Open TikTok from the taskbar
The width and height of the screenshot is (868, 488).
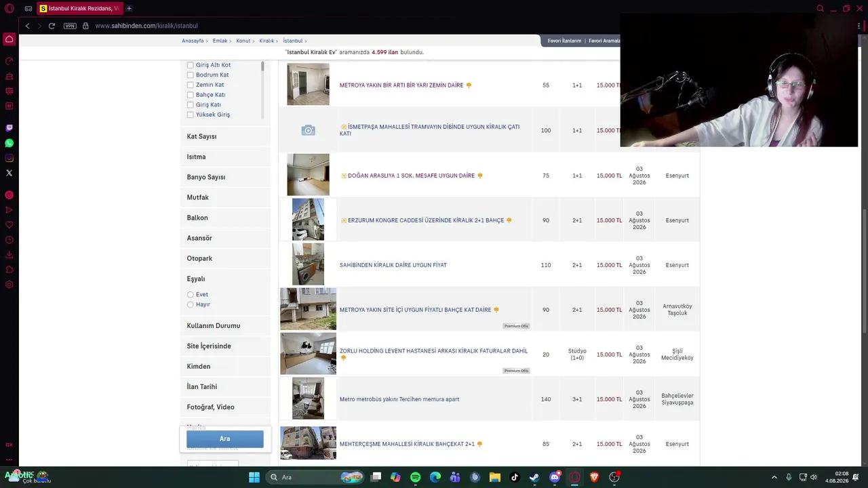click(515, 477)
